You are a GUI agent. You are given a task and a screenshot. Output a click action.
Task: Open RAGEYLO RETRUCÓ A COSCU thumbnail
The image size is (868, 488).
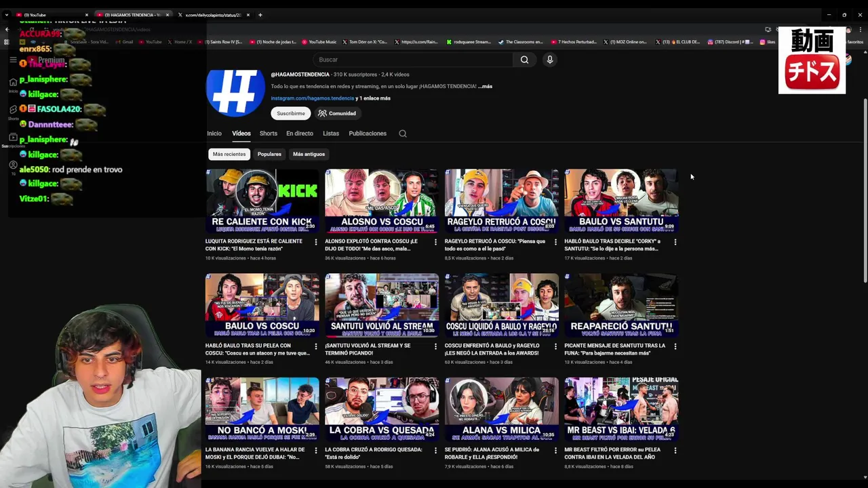(502, 201)
